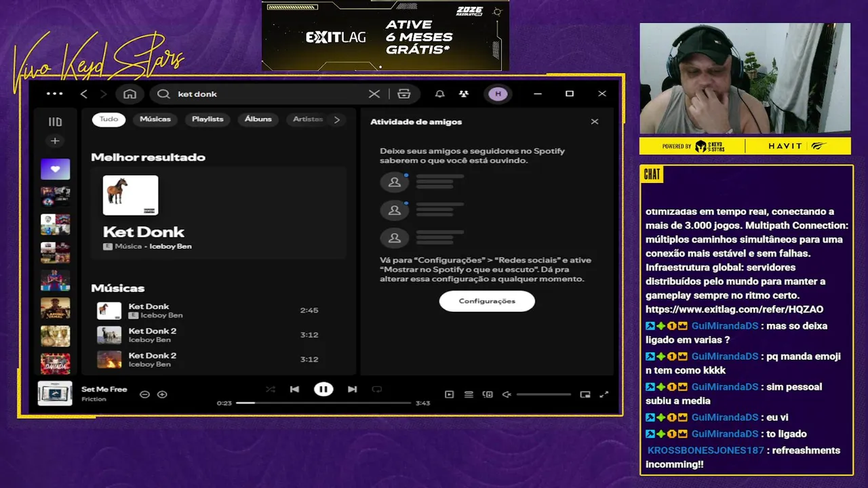Enter full screen player
This screenshot has height=488, width=868.
point(604,394)
